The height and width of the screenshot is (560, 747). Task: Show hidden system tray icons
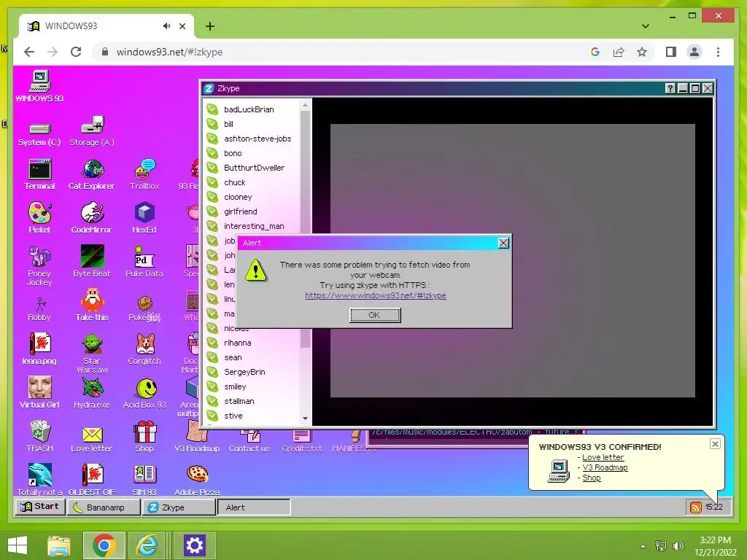[643, 546]
